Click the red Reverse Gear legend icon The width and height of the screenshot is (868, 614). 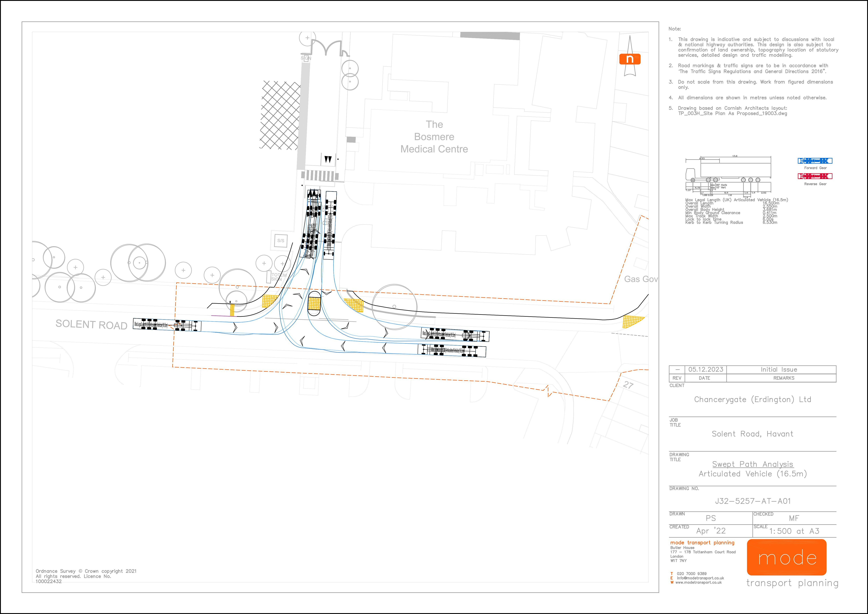(x=815, y=176)
